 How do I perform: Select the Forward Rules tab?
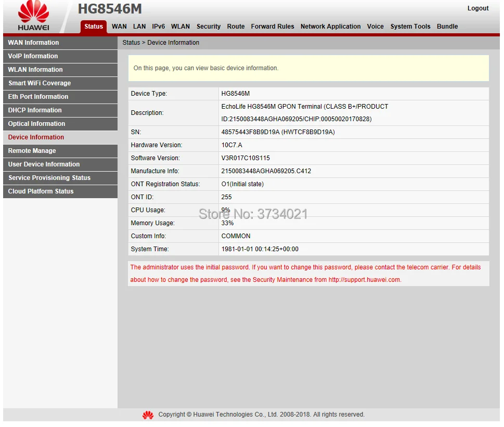coord(272,27)
